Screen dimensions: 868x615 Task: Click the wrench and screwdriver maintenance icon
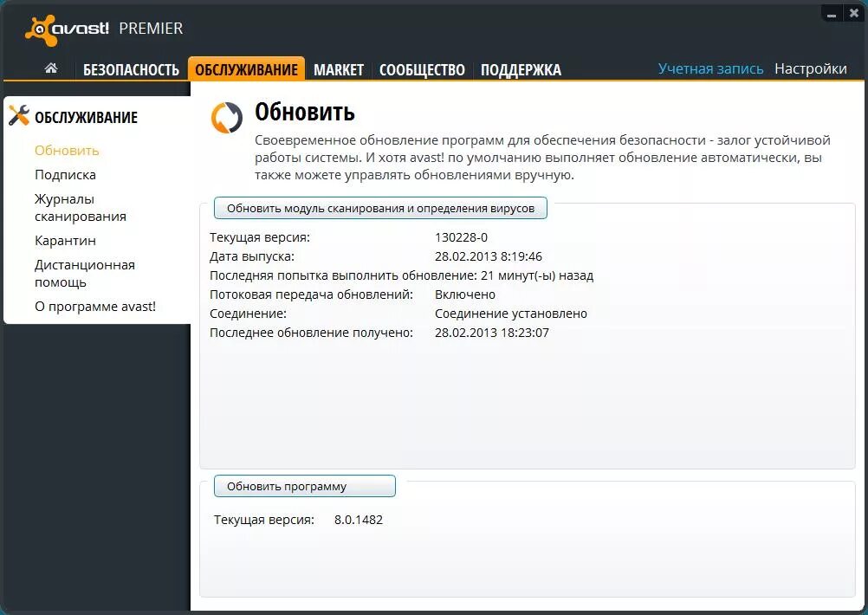click(19, 116)
